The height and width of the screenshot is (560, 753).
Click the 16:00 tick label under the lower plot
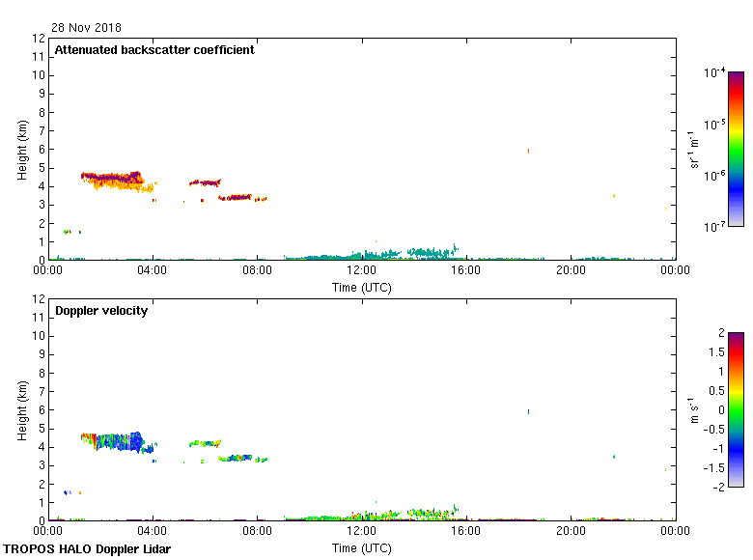466,532
